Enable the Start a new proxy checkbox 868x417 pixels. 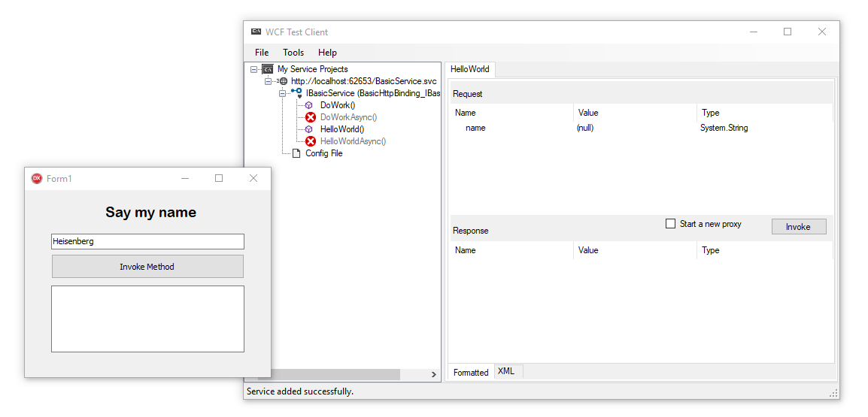670,224
